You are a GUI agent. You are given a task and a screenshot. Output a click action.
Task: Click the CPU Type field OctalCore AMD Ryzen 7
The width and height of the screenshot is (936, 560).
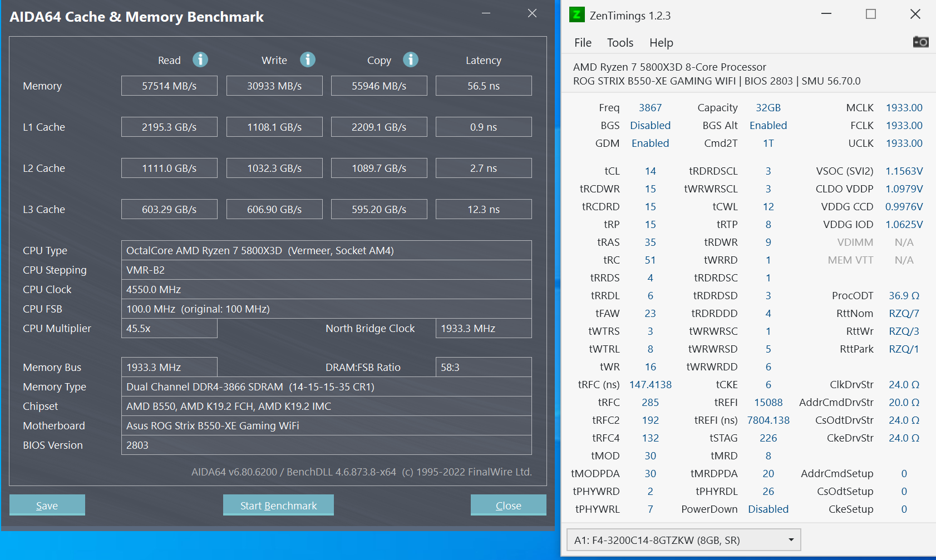tap(327, 250)
